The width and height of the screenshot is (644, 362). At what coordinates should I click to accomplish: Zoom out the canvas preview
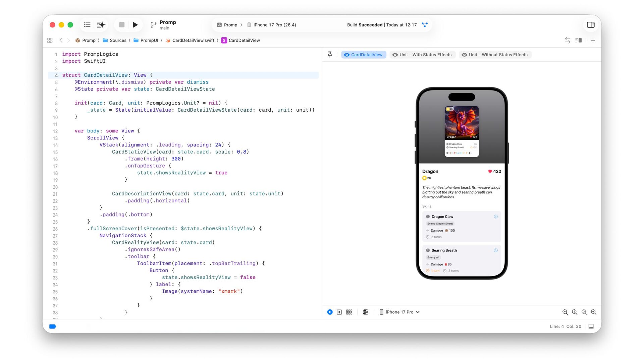(x=565, y=312)
